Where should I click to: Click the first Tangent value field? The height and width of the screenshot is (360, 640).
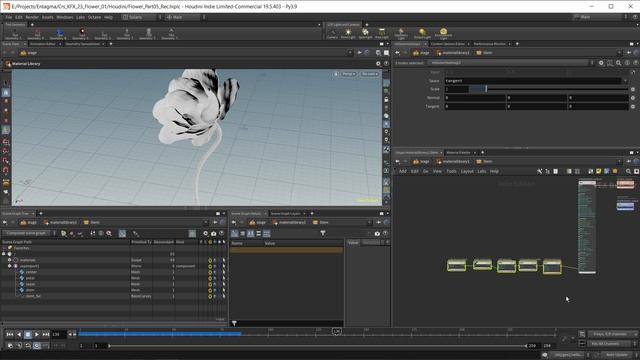click(x=475, y=107)
